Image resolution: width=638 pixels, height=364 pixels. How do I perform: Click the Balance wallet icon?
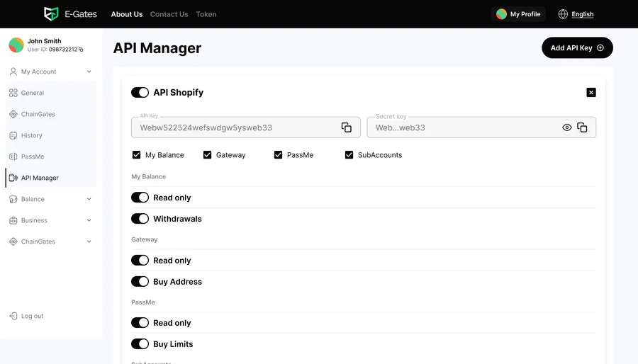click(13, 199)
